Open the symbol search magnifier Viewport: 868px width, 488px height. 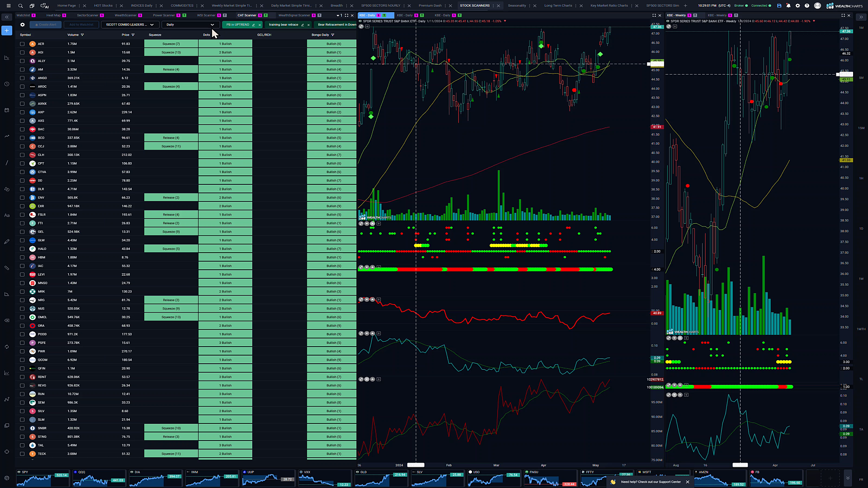(x=20, y=6)
